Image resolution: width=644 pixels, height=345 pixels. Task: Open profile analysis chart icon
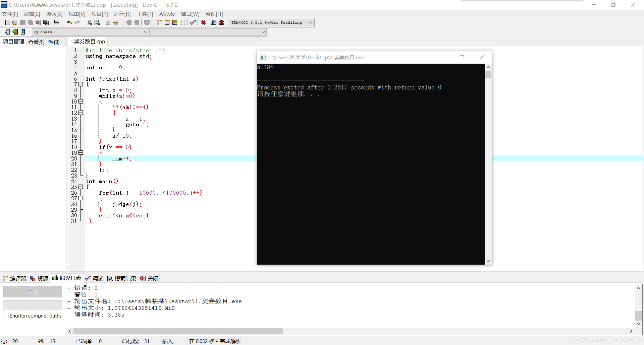point(214,22)
